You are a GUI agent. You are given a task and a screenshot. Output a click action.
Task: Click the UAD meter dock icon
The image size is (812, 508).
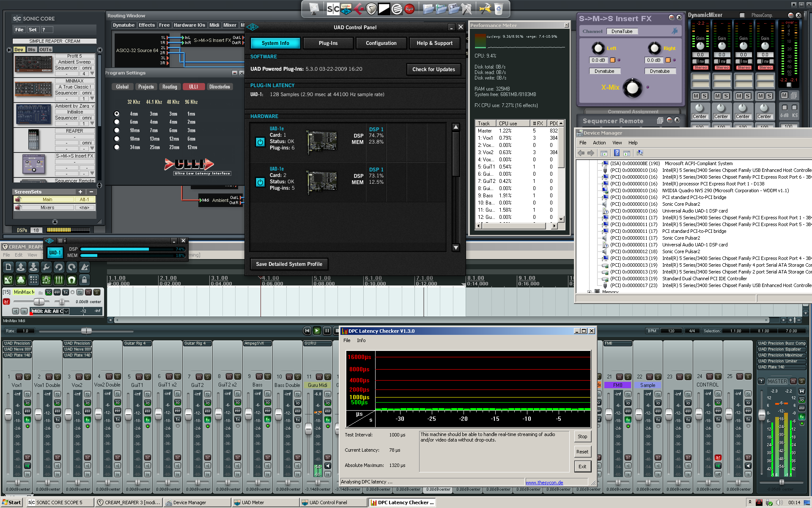pos(346,8)
